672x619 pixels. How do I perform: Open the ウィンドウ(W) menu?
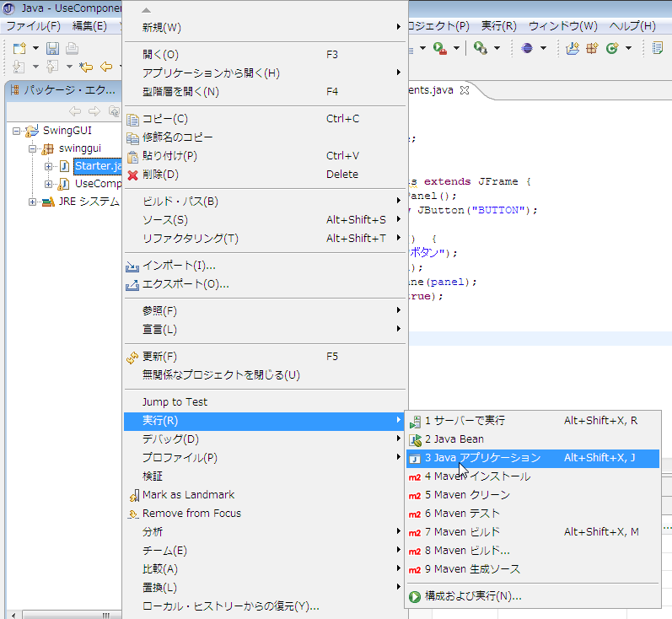(562, 26)
